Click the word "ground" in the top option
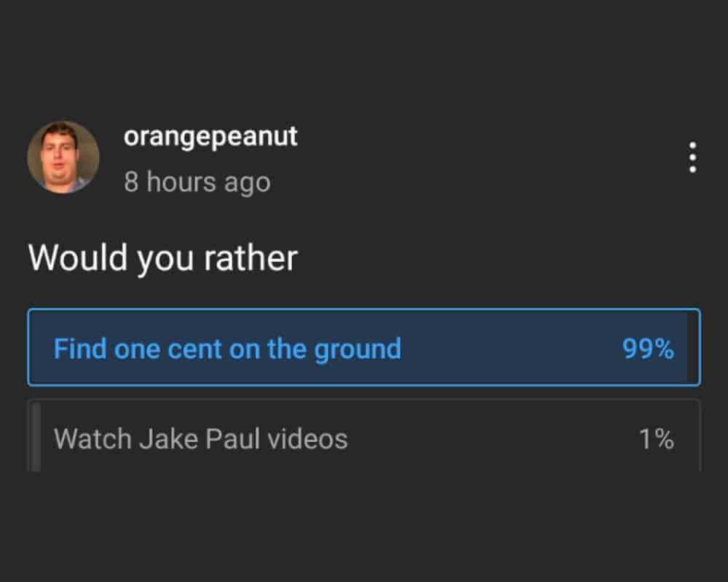This screenshot has width=728, height=582. tap(357, 348)
